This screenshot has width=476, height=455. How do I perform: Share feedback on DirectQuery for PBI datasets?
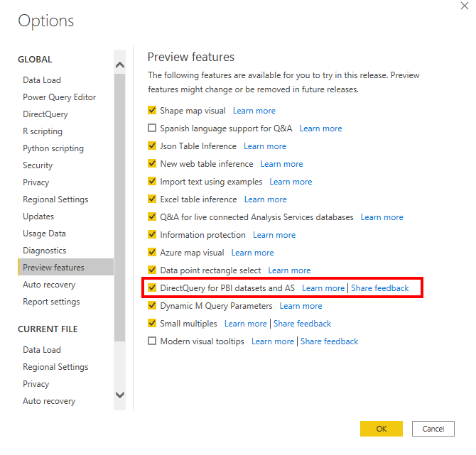(380, 288)
